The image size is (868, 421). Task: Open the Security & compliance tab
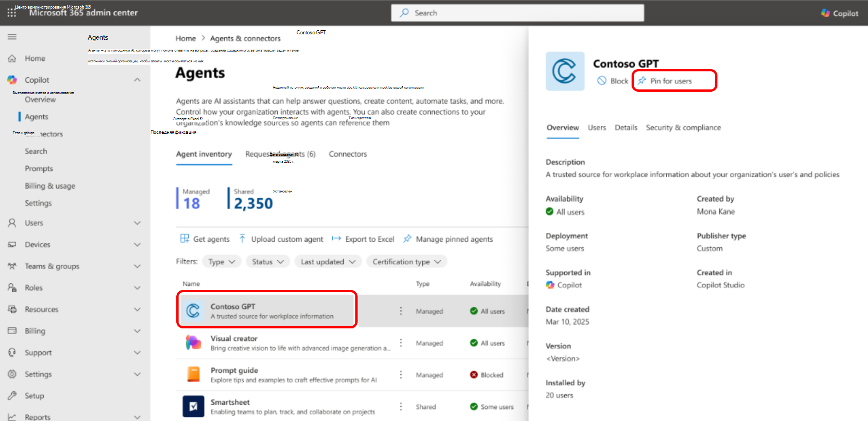(684, 128)
